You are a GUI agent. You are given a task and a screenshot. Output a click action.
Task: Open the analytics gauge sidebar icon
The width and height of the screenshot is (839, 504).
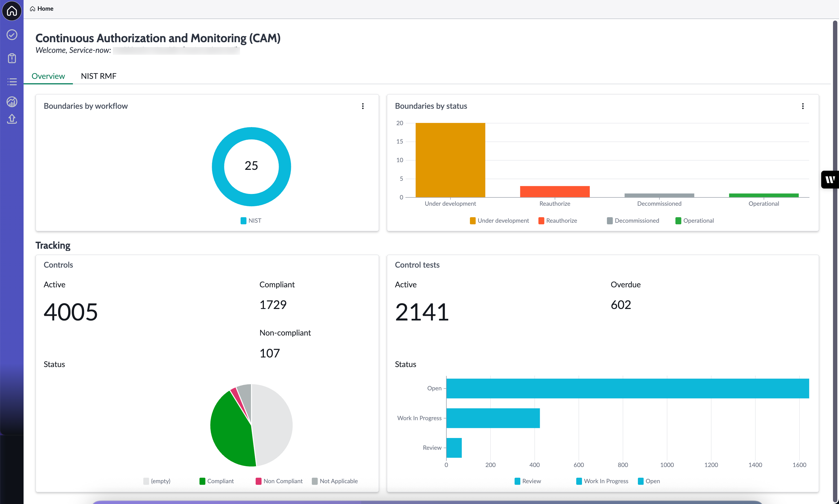tap(12, 102)
